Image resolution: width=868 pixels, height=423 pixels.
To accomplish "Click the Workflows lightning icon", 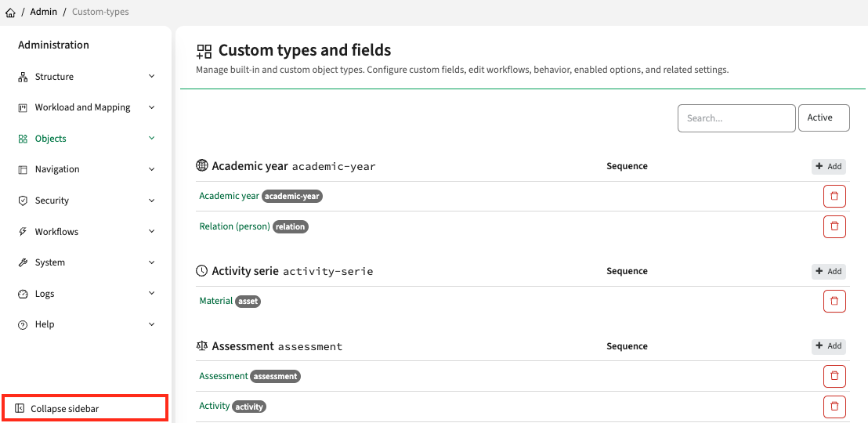I will tap(23, 232).
